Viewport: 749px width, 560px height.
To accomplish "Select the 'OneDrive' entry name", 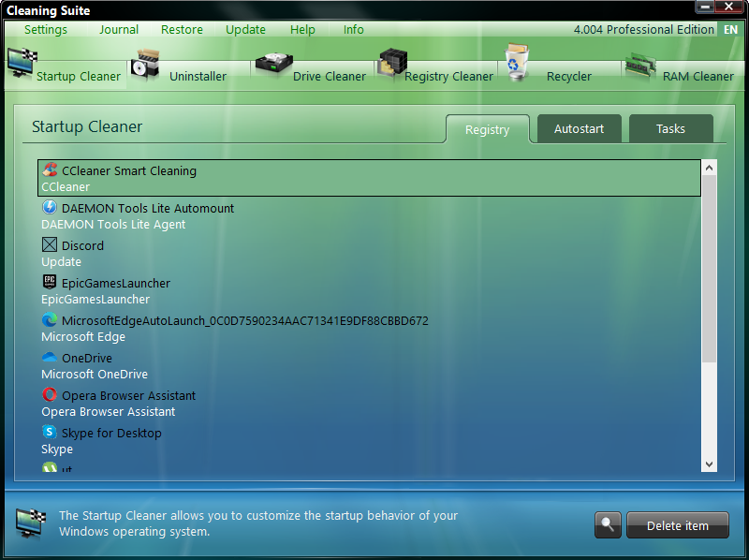I will click(x=87, y=359).
